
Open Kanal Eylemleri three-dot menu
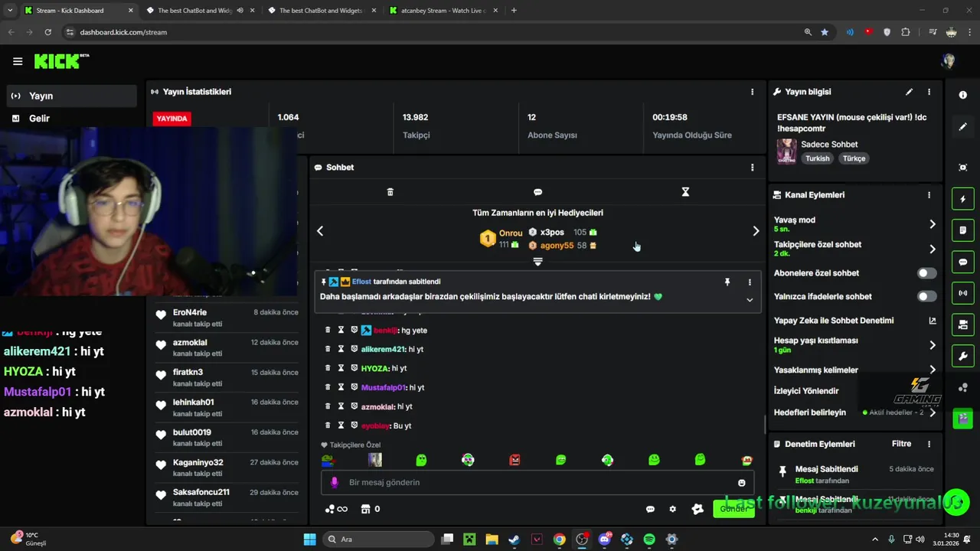click(x=929, y=195)
